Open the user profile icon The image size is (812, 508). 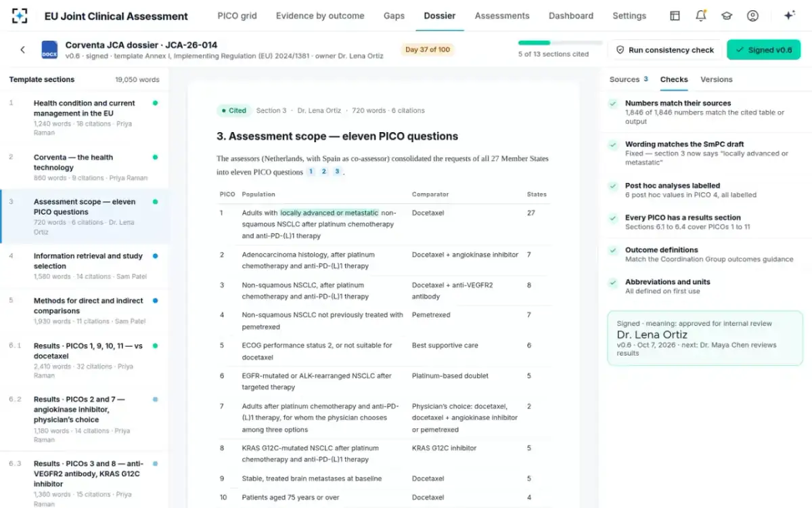[x=752, y=16]
